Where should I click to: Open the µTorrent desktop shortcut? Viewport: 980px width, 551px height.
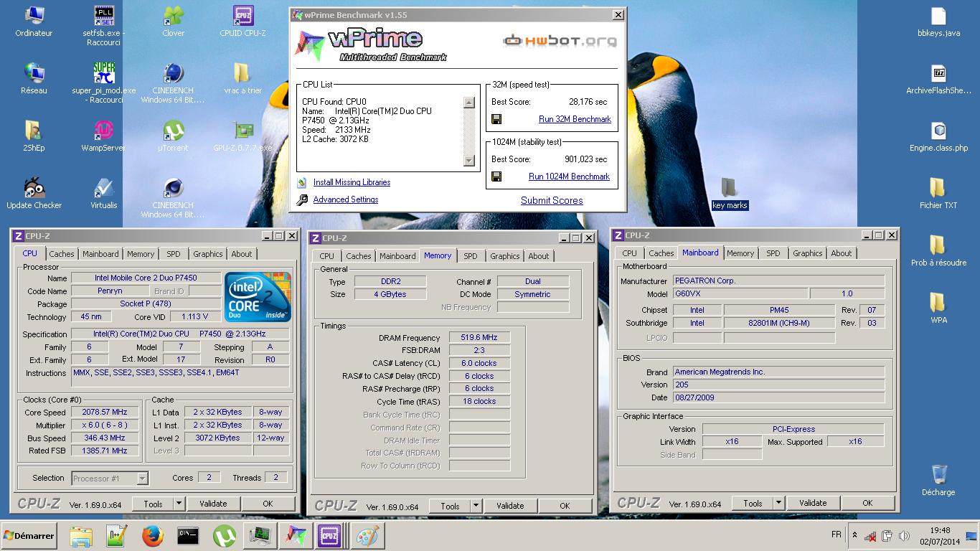[173, 136]
